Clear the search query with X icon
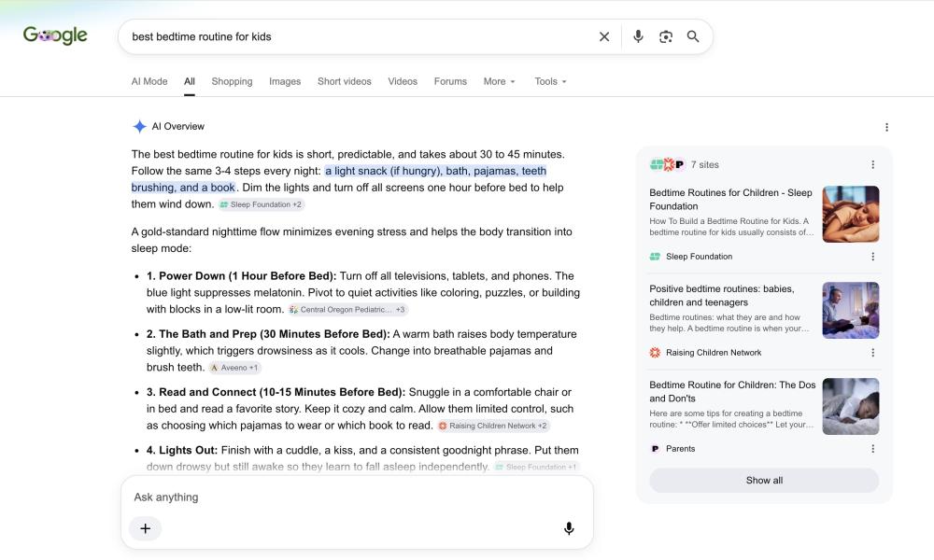 [604, 37]
